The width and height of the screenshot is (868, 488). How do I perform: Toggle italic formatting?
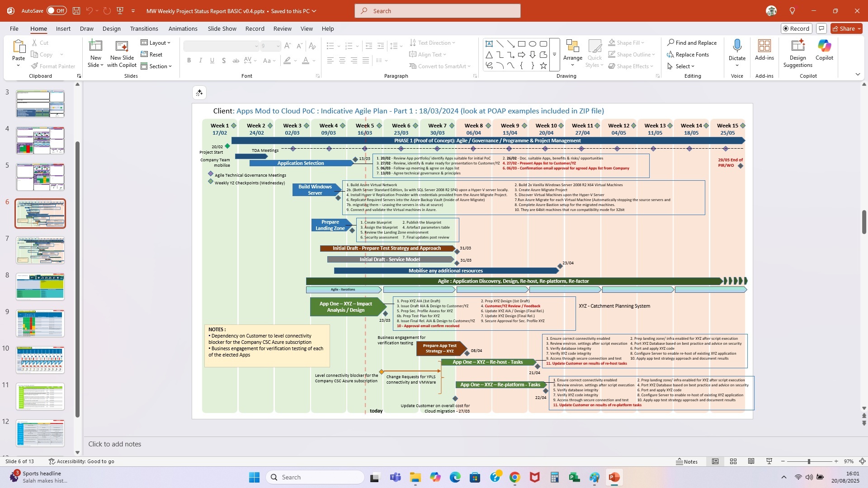[x=200, y=60]
